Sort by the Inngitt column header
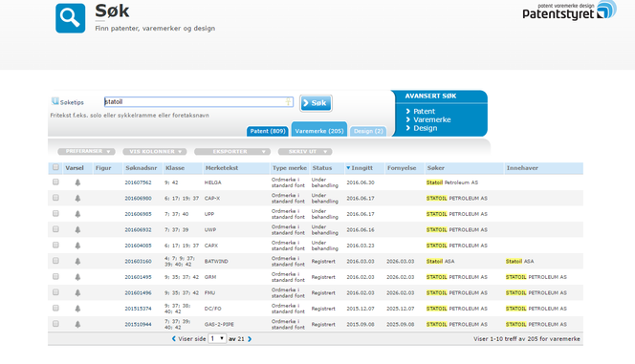Screen dimensions: 635x364 click(x=360, y=168)
